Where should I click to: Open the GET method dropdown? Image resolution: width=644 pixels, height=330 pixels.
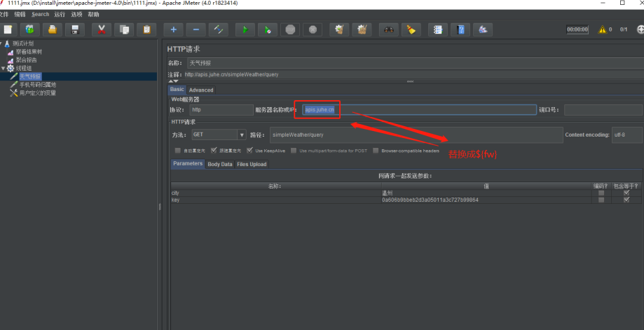click(x=219, y=135)
